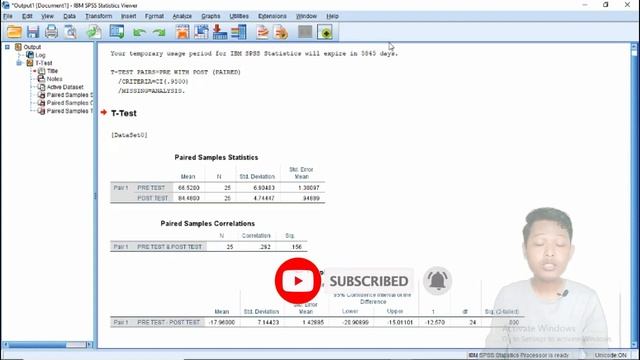Click the paired difference mean -17.96000

click(x=222, y=322)
